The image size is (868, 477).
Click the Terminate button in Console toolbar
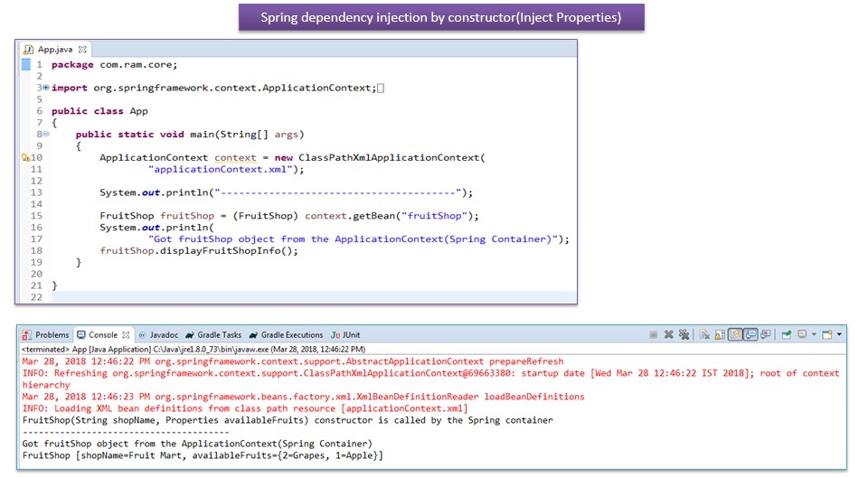coord(653,335)
